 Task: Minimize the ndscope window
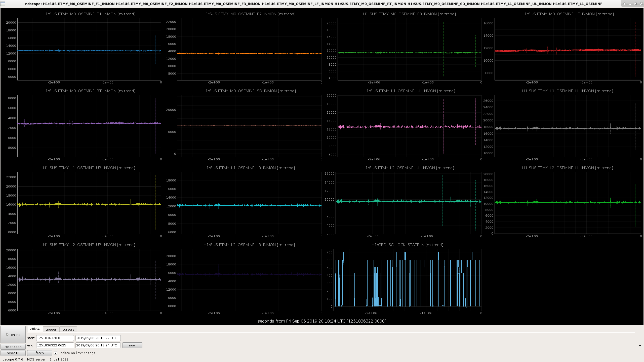coord(630,4)
